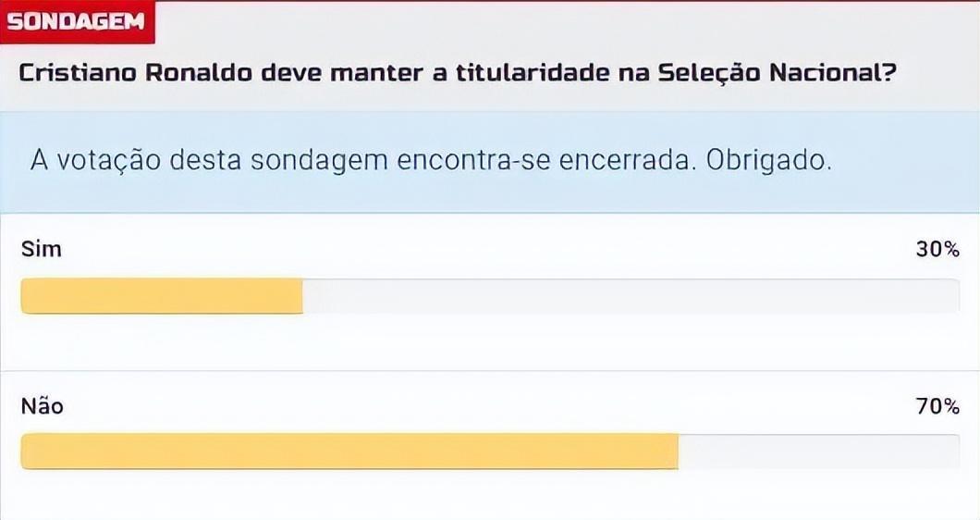Click the gray unfilled part of the Sim bar
Image resolution: width=980 pixels, height=520 pixels.
(x=629, y=296)
